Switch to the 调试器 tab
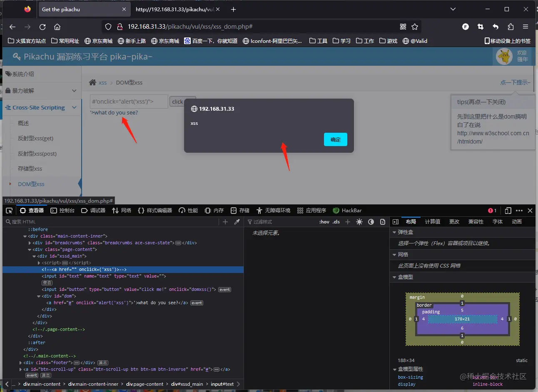 pos(93,211)
